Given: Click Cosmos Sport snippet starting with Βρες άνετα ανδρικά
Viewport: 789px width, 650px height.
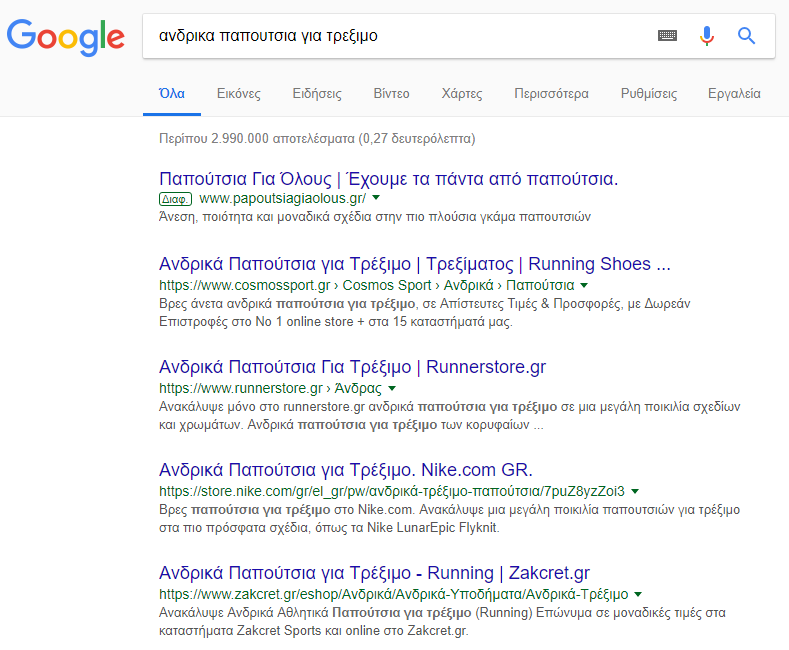Looking at the screenshot, I should 425,313.
